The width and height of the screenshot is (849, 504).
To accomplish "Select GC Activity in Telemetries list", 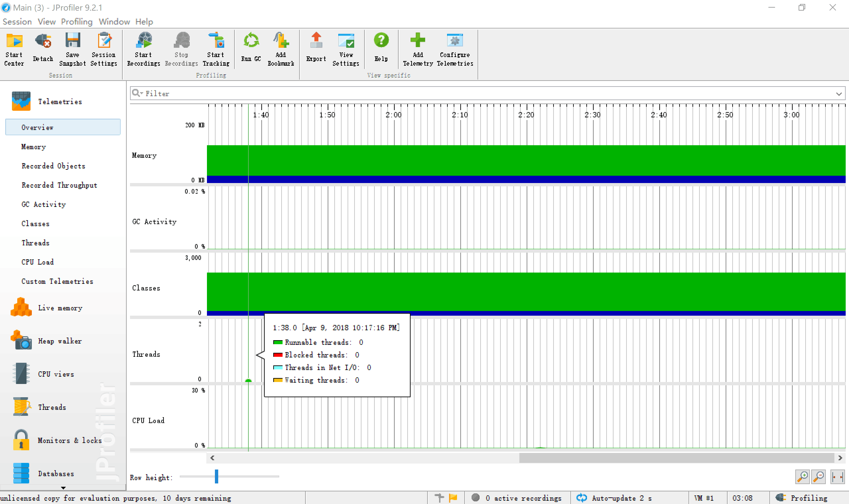I will (x=43, y=205).
